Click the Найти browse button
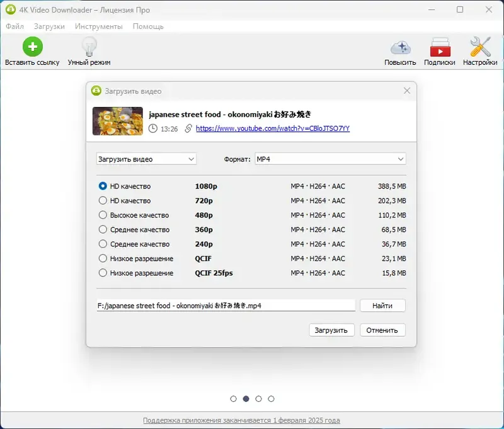Screen dimensions: 504x429 point(382,306)
